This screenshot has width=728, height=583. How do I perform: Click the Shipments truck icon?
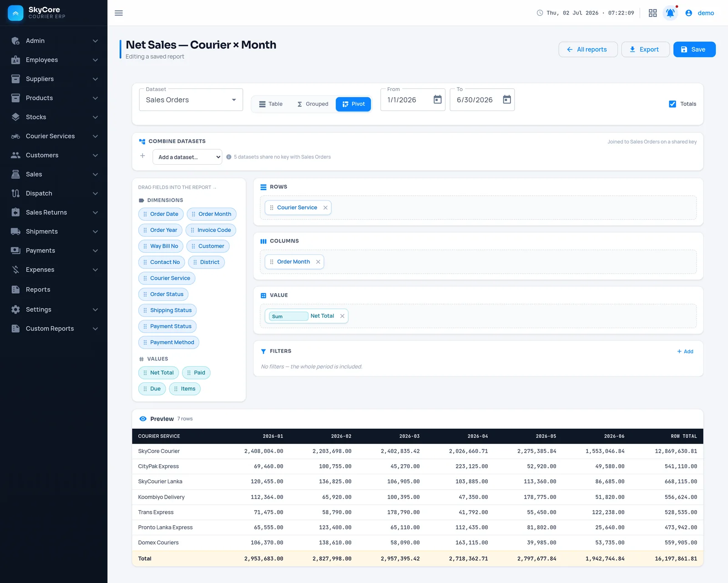pos(15,232)
